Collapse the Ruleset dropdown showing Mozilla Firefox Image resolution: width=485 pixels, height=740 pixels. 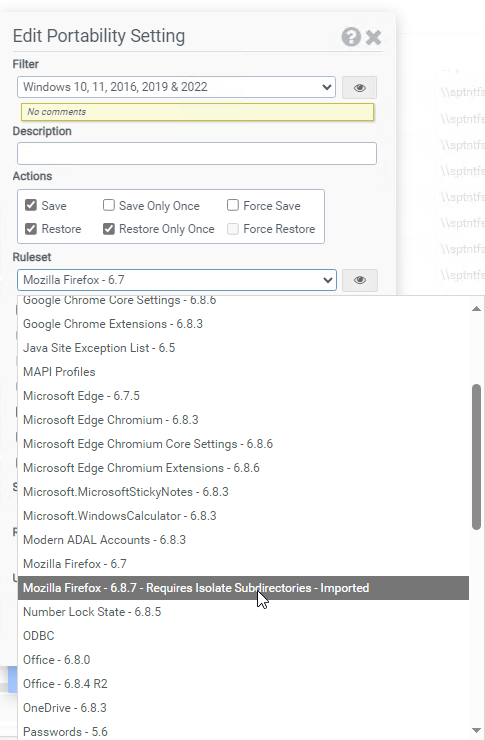pyautogui.click(x=177, y=280)
